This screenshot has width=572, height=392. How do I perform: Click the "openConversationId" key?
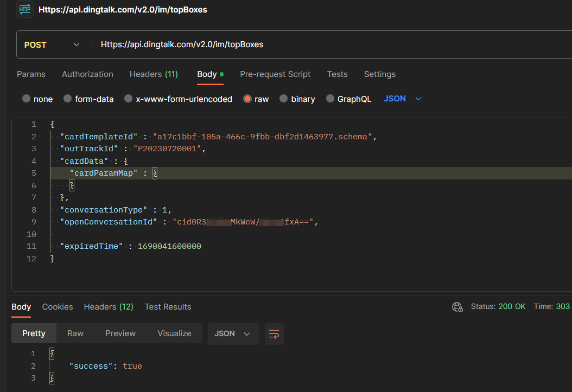[109, 222]
